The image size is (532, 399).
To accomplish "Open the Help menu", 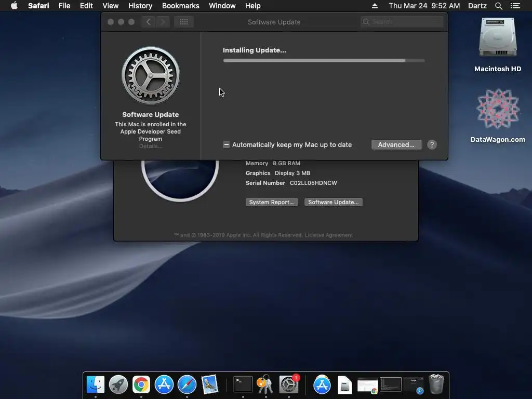I will tap(253, 6).
